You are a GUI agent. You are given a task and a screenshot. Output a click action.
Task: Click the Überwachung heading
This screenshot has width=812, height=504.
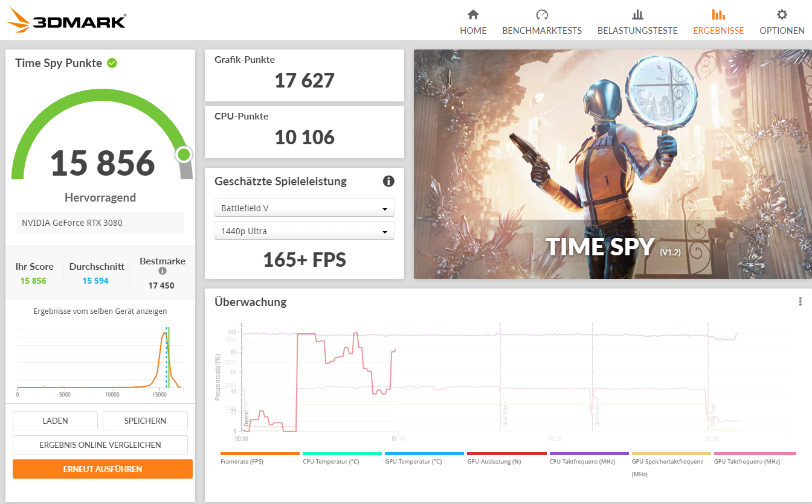[251, 302]
